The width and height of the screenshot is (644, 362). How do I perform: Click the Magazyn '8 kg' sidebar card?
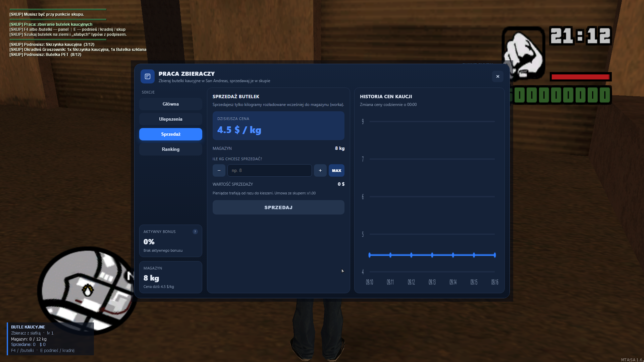(x=170, y=277)
